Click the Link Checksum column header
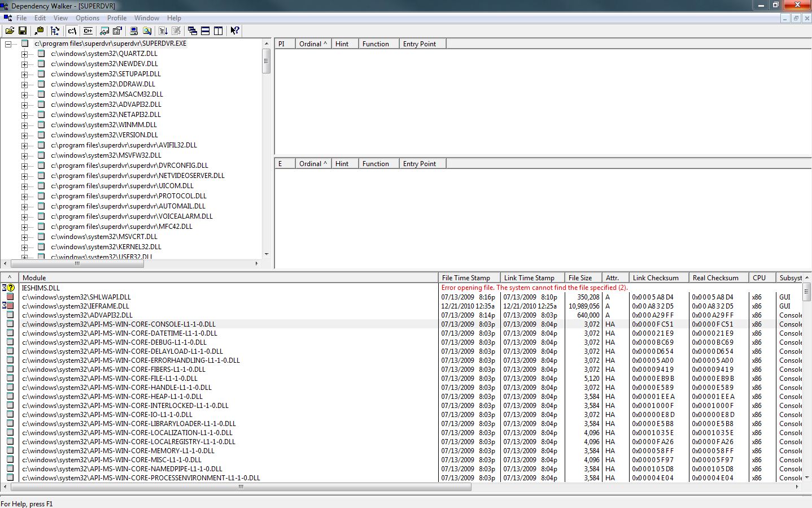812x508 pixels. coord(655,278)
